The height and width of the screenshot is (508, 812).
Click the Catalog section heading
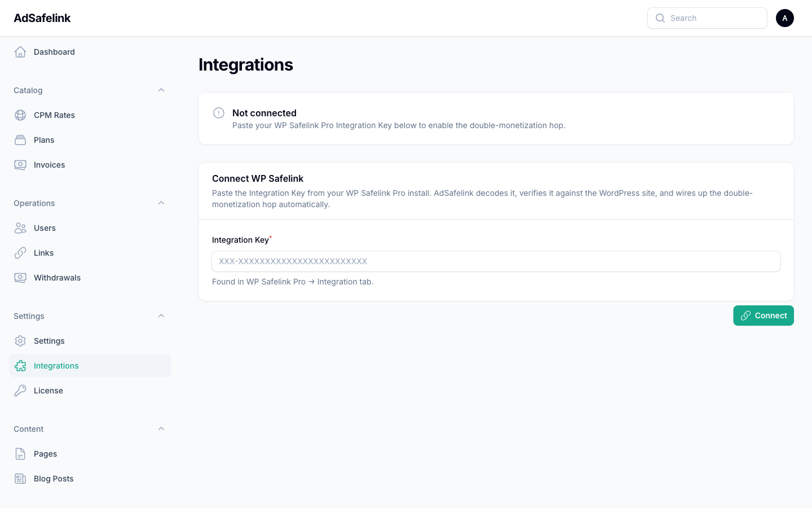click(x=28, y=90)
